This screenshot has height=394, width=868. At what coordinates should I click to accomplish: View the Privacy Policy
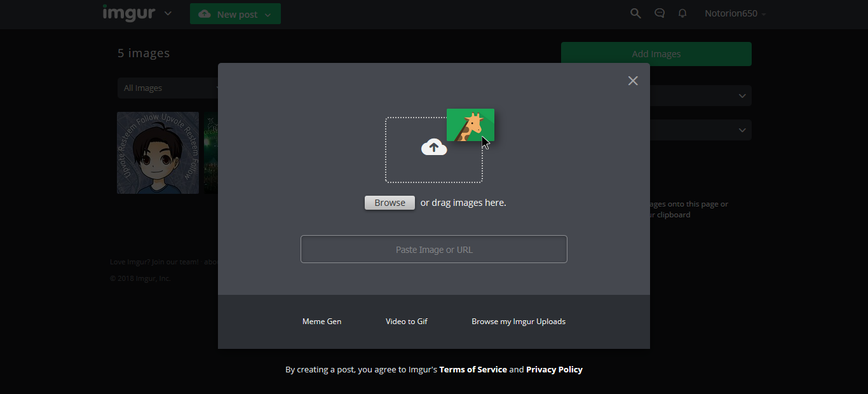pos(554,369)
